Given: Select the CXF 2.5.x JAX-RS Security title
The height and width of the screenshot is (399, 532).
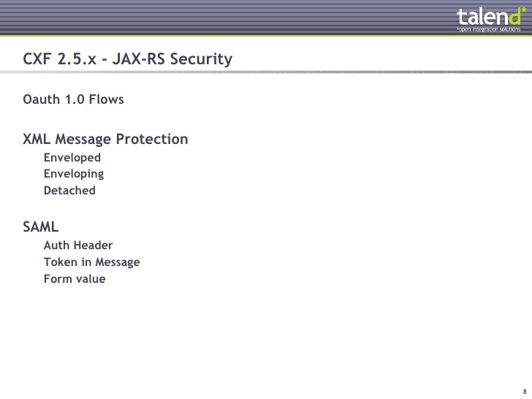Looking at the screenshot, I should pyautogui.click(x=128, y=58).
